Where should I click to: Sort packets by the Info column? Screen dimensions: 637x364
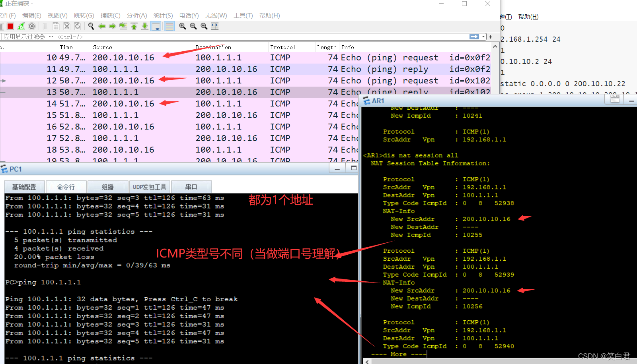(415, 47)
